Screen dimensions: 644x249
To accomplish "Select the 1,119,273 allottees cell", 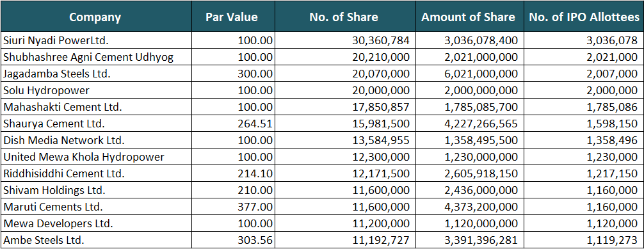I will pyautogui.click(x=584, y=240).
